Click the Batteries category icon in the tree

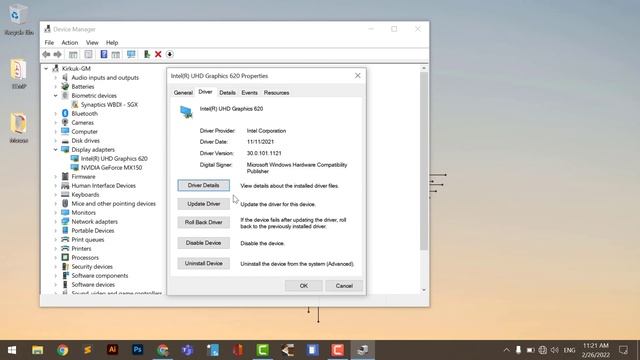pyautogui.click(x=65, y=87)
